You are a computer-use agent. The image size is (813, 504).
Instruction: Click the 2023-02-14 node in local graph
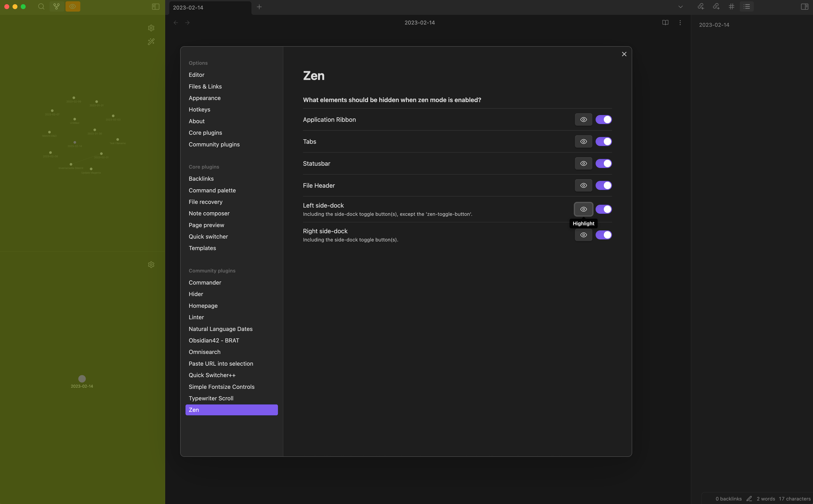click(x=82, y=379)
